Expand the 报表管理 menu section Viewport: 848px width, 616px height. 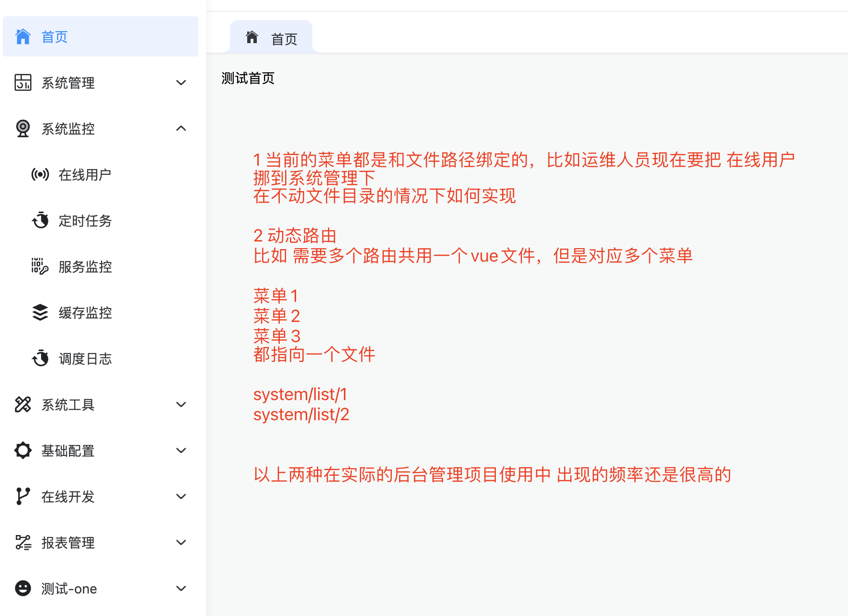[181, 542]
